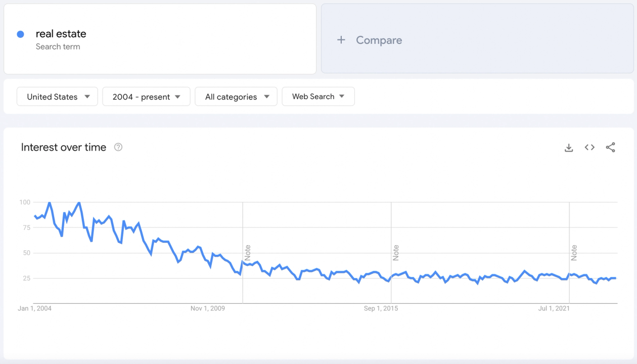The width and height of the screenshot is (637, 364).
Task: Select the Note marker near Sep 2015
Action: point(396,252)
